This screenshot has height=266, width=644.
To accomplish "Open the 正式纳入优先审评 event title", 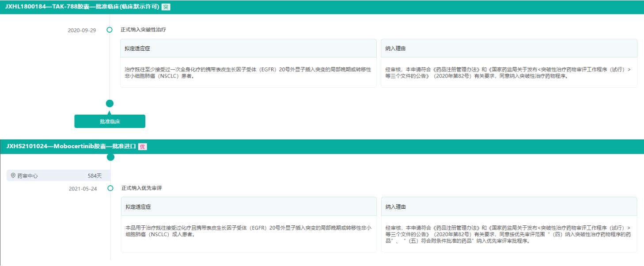I will 142,188.
